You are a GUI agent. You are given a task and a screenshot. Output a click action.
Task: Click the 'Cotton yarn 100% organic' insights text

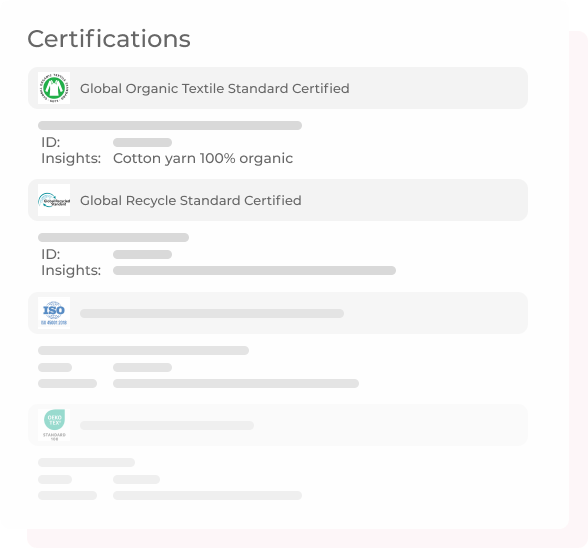pyautogui.click(x=203, y=158)
